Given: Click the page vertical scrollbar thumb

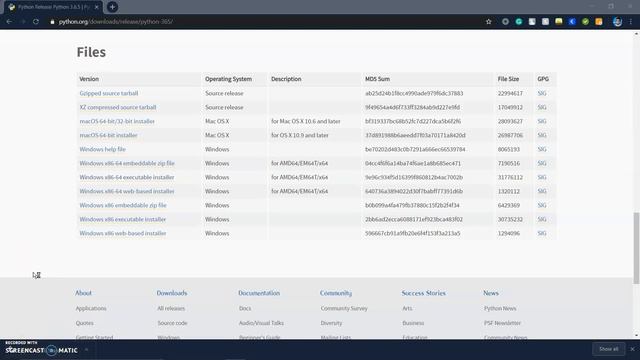Looking at the screenshot, I should click(636, 248).
